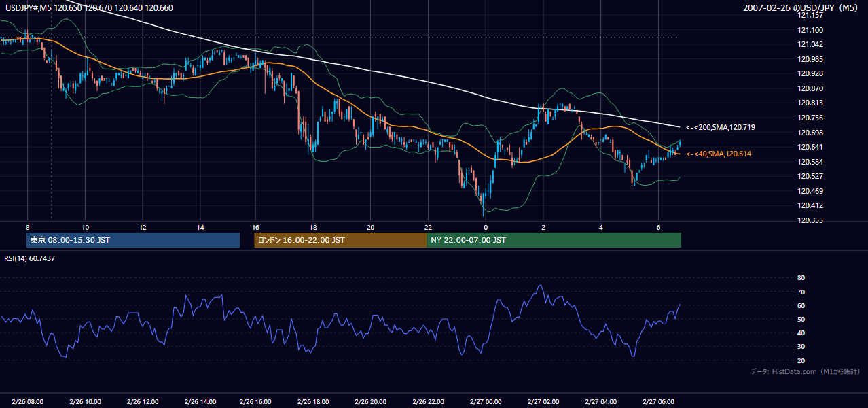Viewport: 868px width, 408px height.
Task: Click the 120.527 price axis label
Action: click(x=810, y=176)
